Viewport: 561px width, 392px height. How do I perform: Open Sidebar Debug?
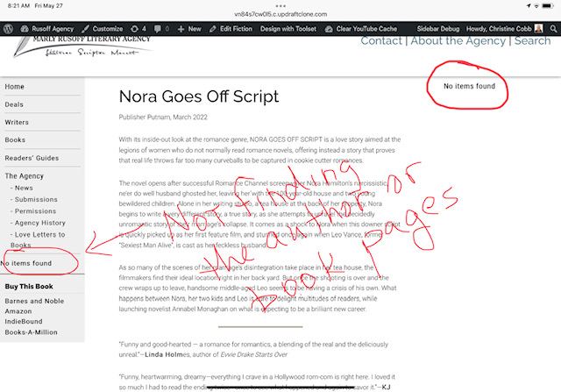pos(438,29)
